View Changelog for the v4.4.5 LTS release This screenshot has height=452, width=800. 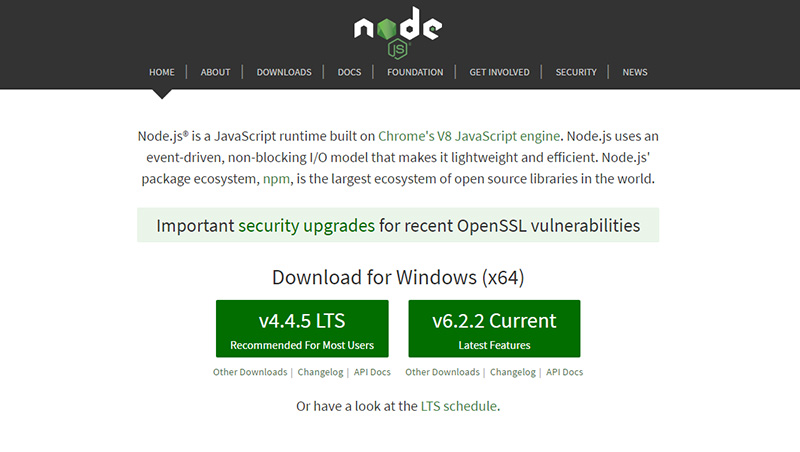320,372
